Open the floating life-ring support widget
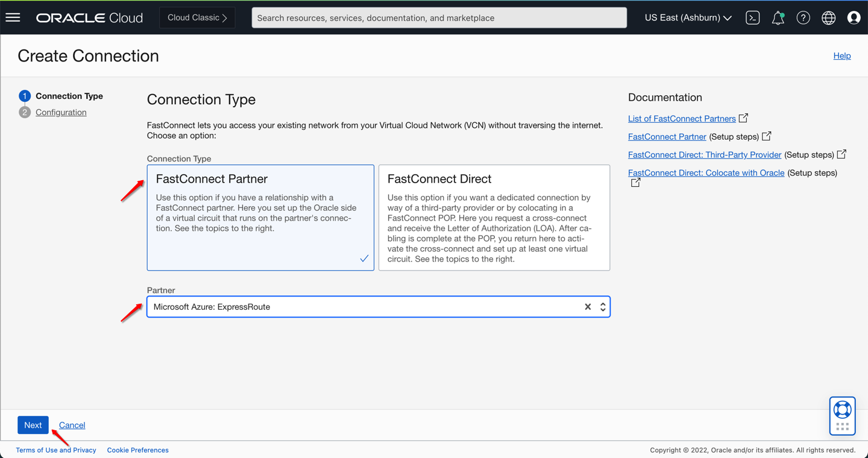Image resolution: width=868 pixels, height=458 pixels. (842, 415)
